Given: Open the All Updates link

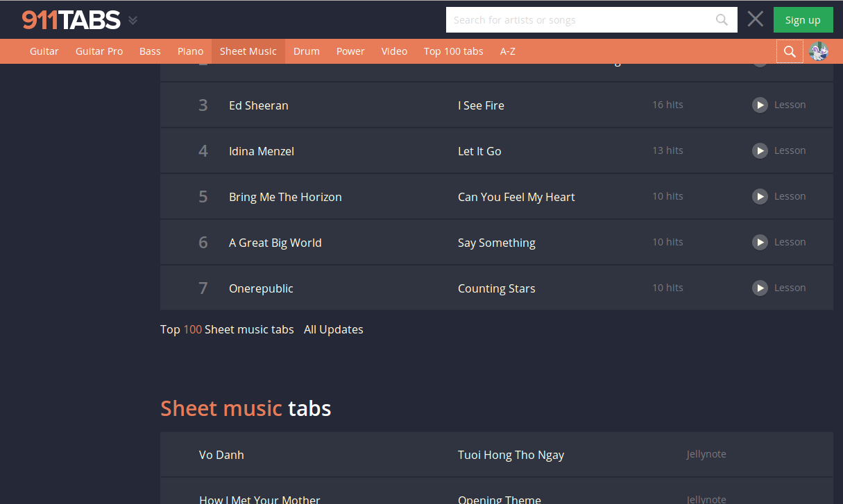Looking at the screenshot, I should [x=333, y=329].
